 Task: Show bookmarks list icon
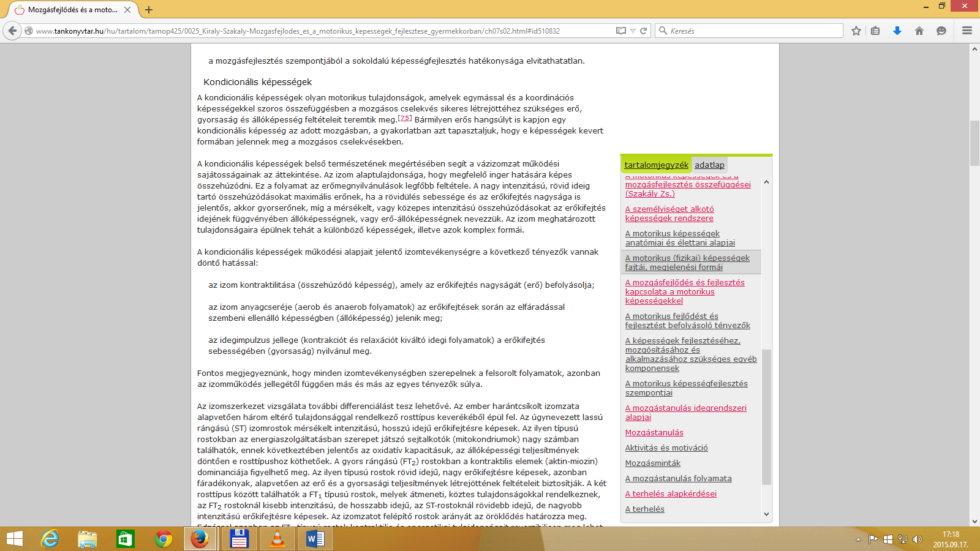click(875, 31)
